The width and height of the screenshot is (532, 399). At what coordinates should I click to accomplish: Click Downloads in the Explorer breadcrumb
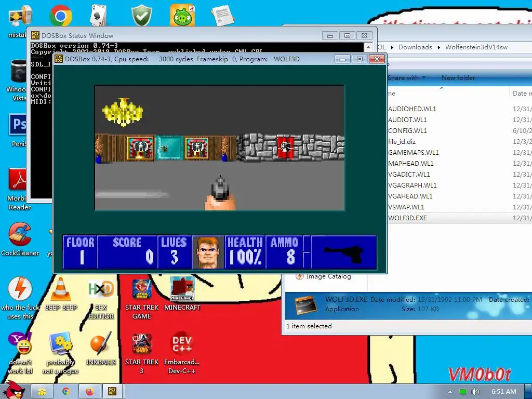tap(415, 47)
